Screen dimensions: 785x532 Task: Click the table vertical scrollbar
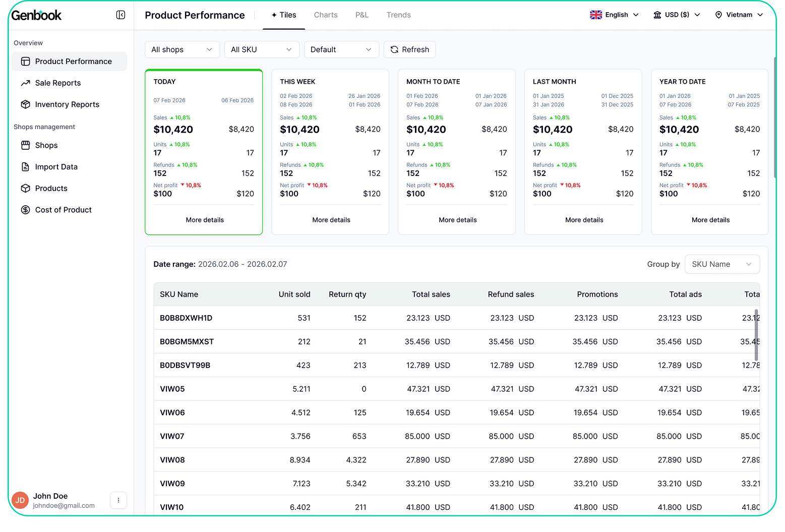point(756,335)
